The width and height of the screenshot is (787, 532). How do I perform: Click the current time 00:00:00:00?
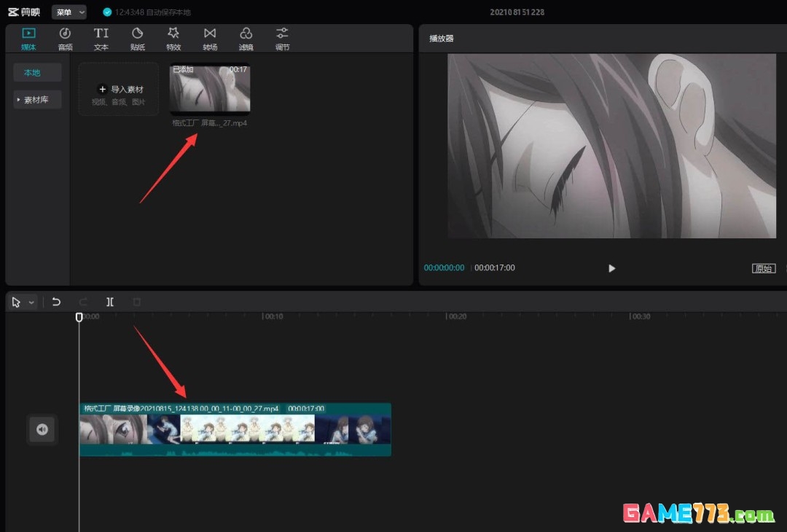point(445,267)
